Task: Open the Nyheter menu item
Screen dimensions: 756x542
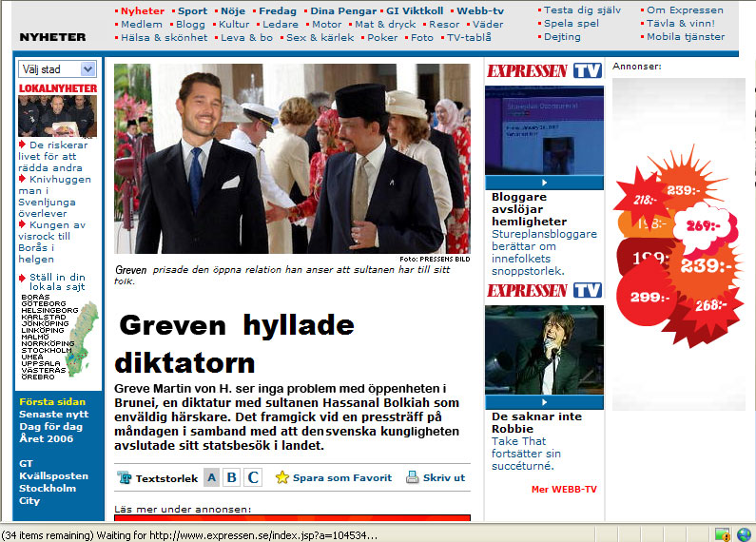Action: pos(143,10)
